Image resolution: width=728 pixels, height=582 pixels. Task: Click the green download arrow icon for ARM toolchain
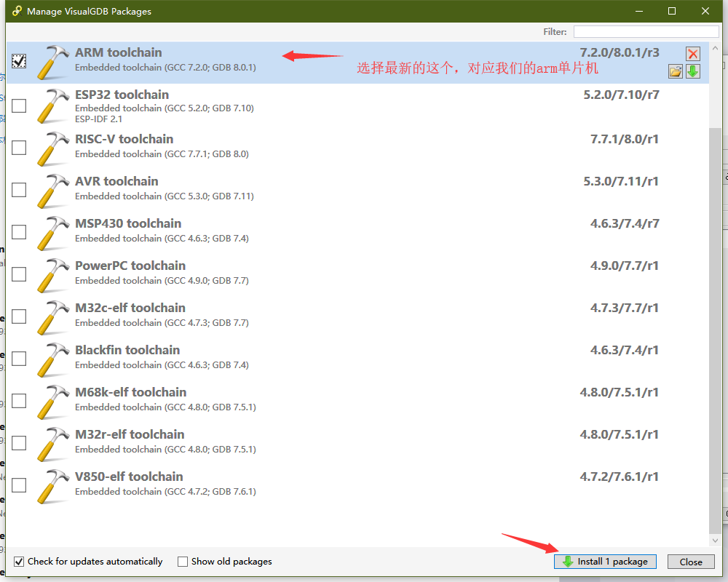692,71
